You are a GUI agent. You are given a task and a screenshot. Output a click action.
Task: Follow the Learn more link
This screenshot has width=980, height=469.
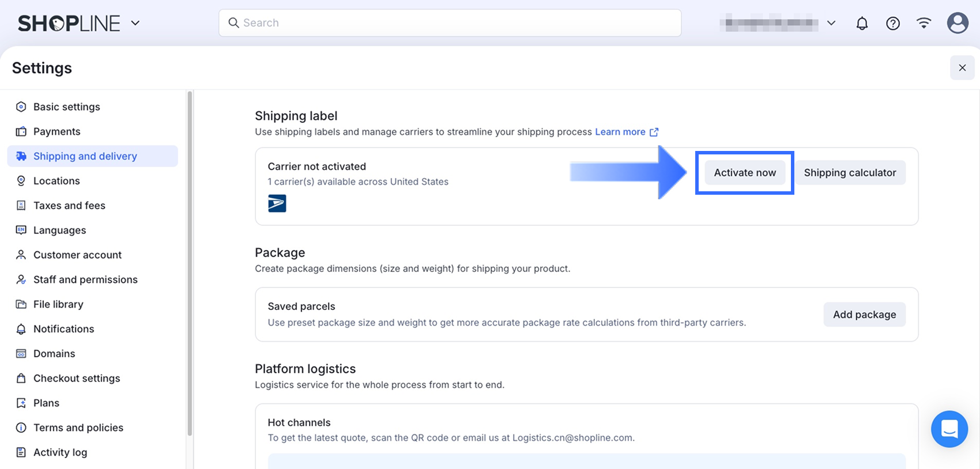click(620, 132)
